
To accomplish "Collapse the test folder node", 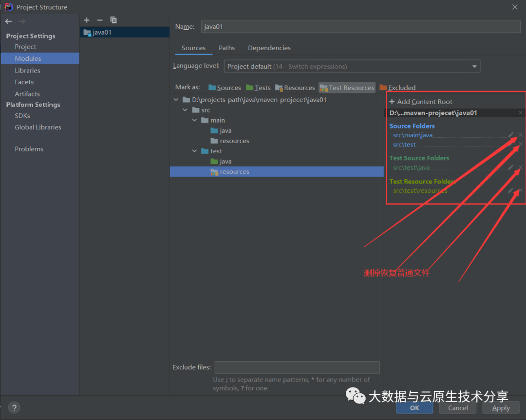I will (194, 151).
